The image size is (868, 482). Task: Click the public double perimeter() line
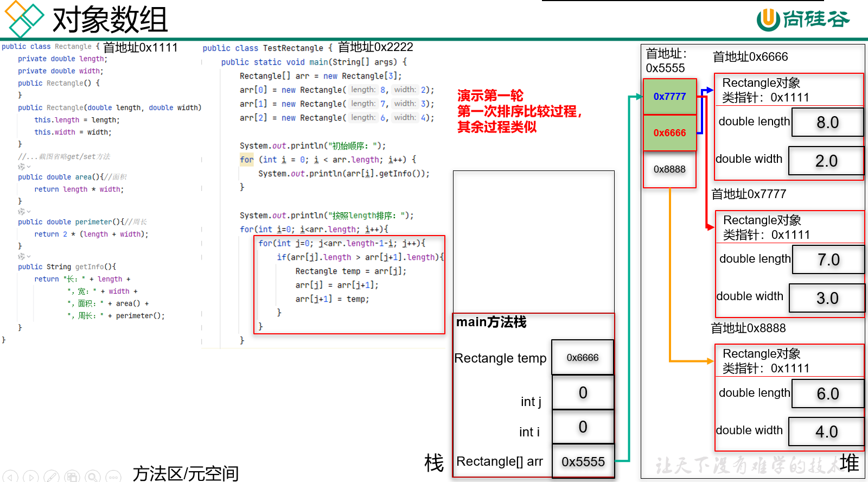tap(82, 222)
